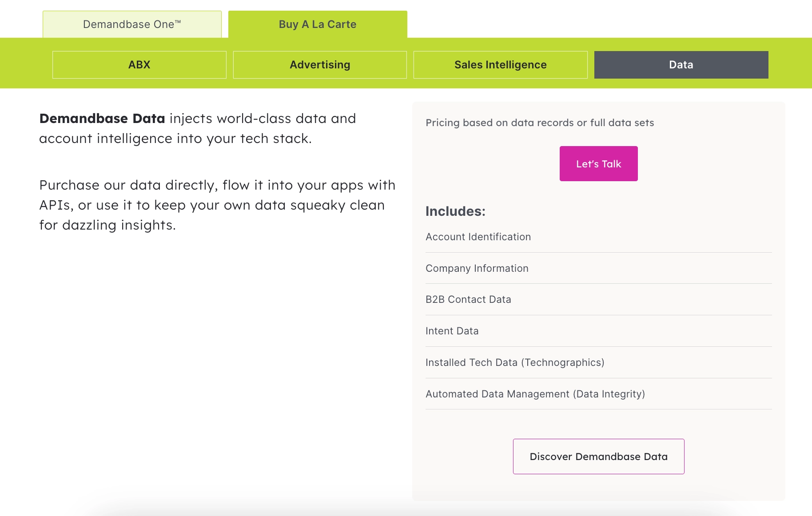The height and width of the screenshot is (516, 812).
Task: Select the Sales Intelligence tab
Action: [501, 65]
